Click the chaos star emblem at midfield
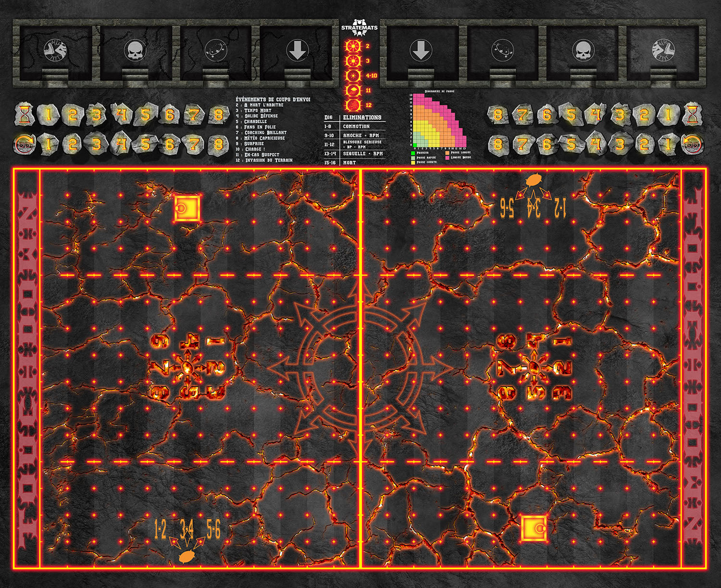Screen dimensions: 721x588 coord(360,368)
